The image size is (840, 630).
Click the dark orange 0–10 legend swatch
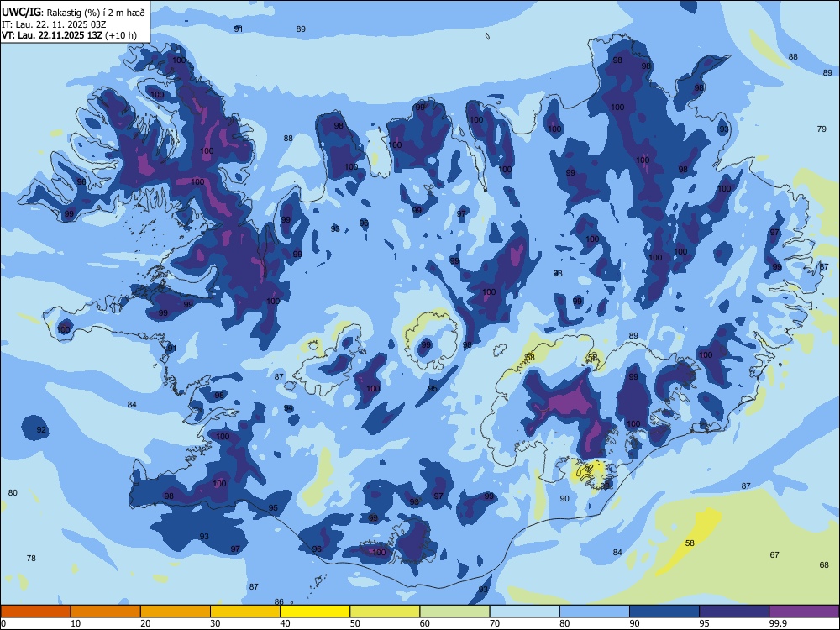point(35,612)
